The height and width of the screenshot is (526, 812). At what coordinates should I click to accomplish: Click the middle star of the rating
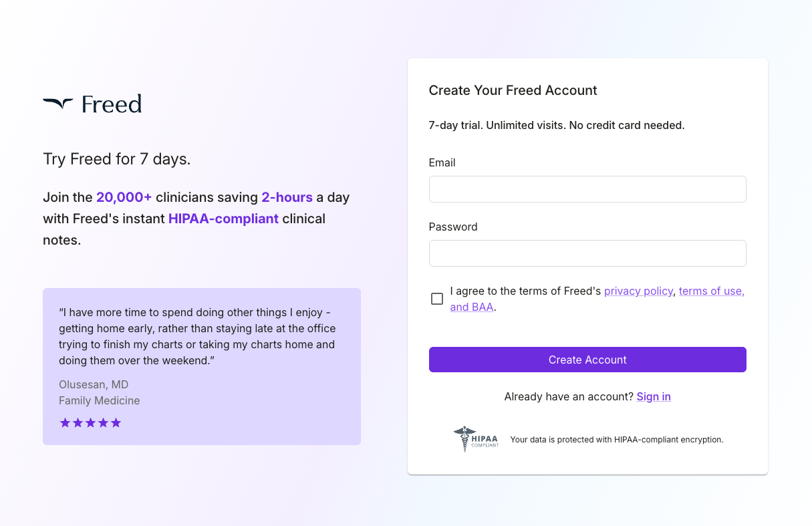point(90,422)
